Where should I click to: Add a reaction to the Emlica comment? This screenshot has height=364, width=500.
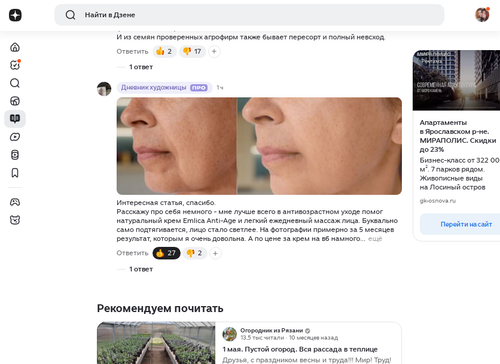pyautogui.click(x=215, y=253)
